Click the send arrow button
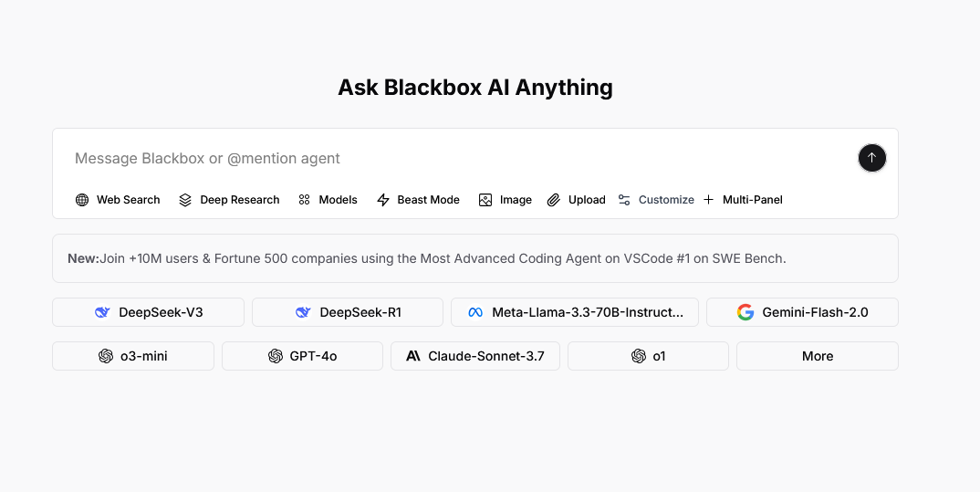Screen dimensions: 980x492 [872, 158]
